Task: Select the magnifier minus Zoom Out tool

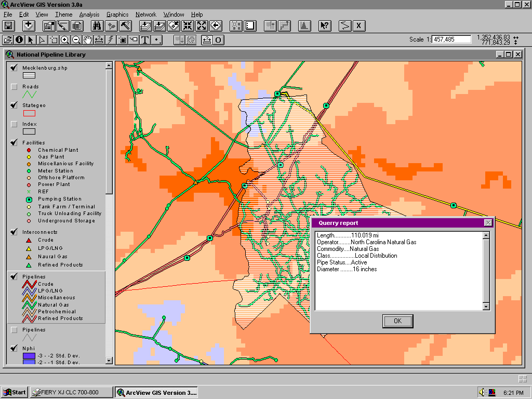Action: click(x=76, y=40)
